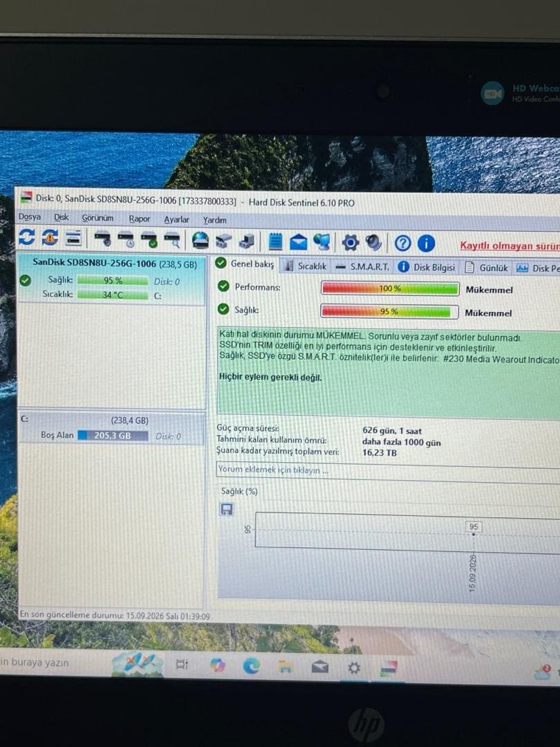
Task: Click the floppy save icon above the health graph
Action: [227, 509]
